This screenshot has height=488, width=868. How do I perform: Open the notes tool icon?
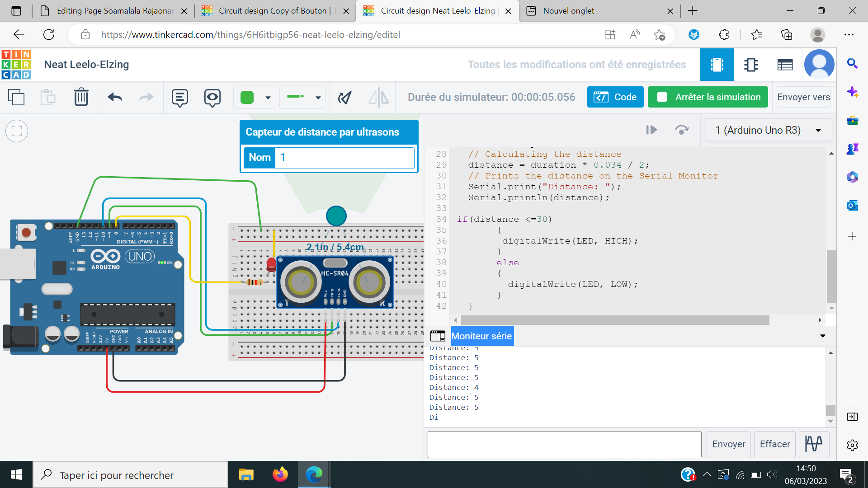(180, 98)
